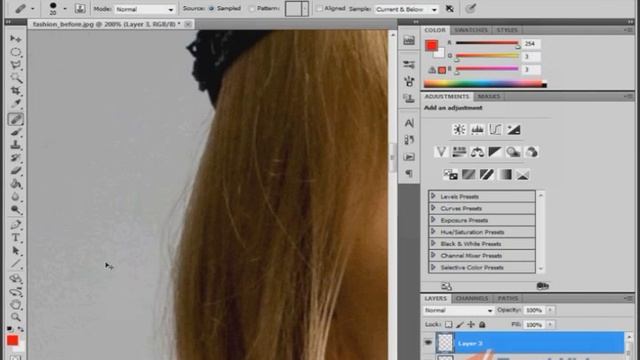Hide Layer 3 with its eye icon
This screenshot has height=360, width=640.
[x=428, y=342]
